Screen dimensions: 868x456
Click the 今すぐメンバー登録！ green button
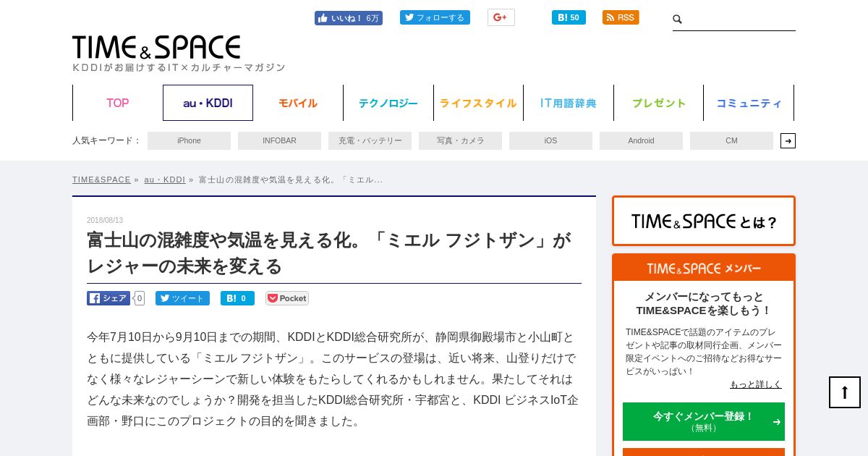704,421
